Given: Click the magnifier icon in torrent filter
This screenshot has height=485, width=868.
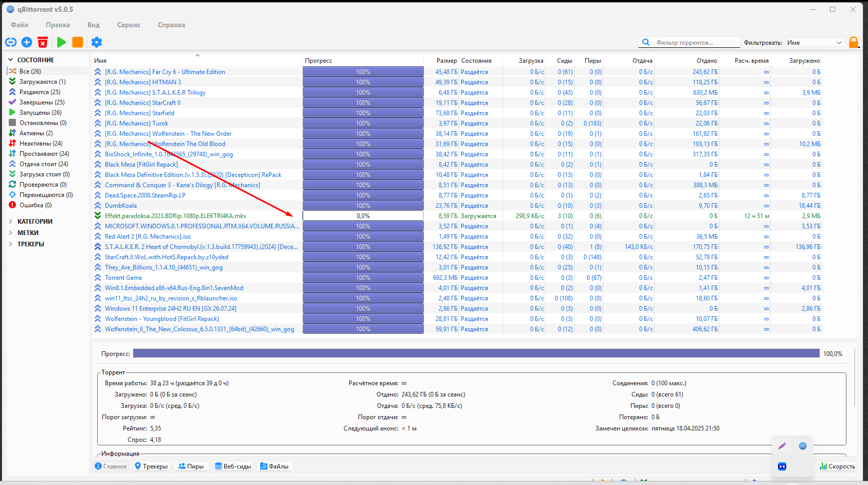Looking at the screenshot, I should 646,42.
